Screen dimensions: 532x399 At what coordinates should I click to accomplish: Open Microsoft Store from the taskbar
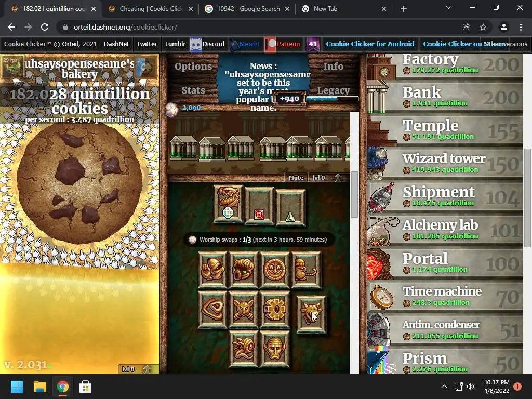(85, 387)
